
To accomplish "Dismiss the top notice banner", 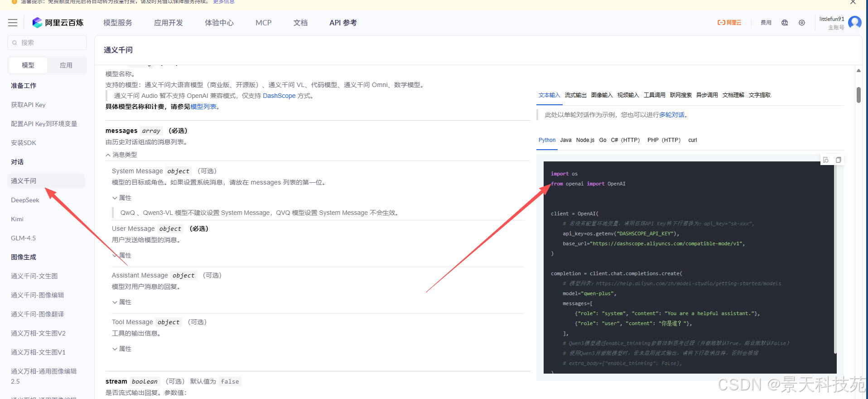I will pos(853,2).
